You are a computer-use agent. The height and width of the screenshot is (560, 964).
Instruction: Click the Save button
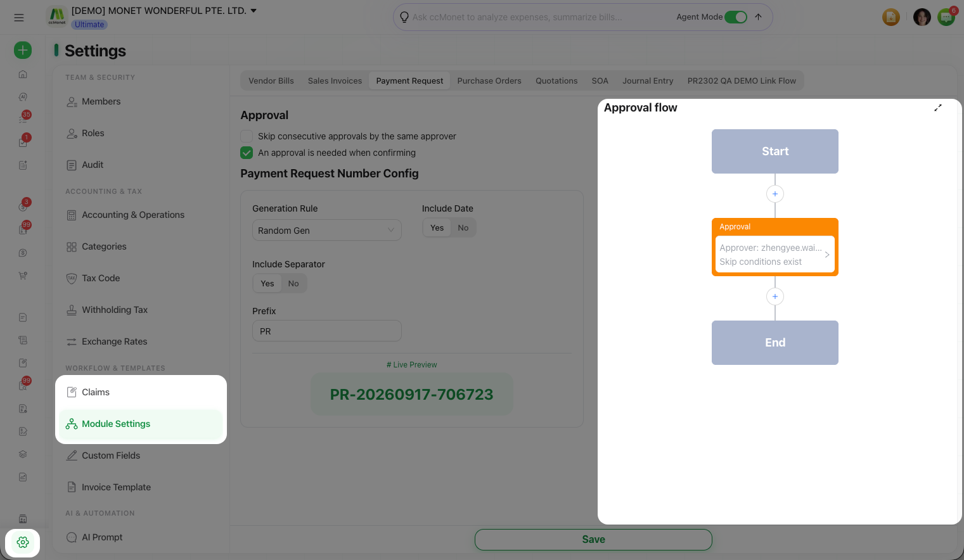click(x=593, y=540)
